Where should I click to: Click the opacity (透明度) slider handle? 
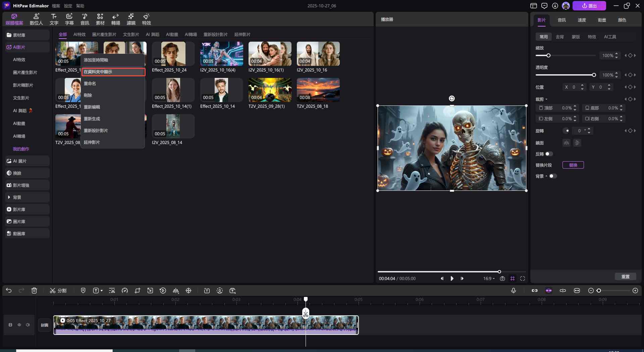[594, 75]
